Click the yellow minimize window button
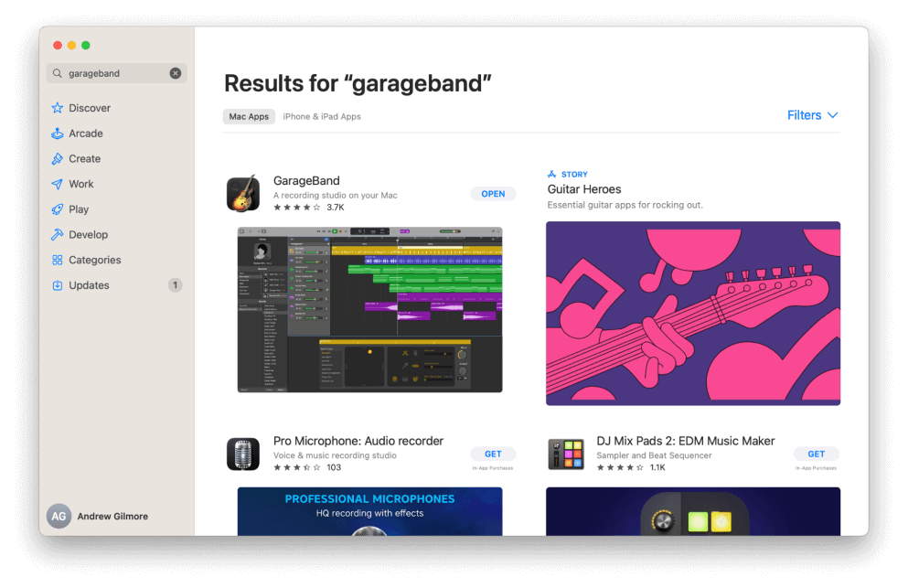 71,45
